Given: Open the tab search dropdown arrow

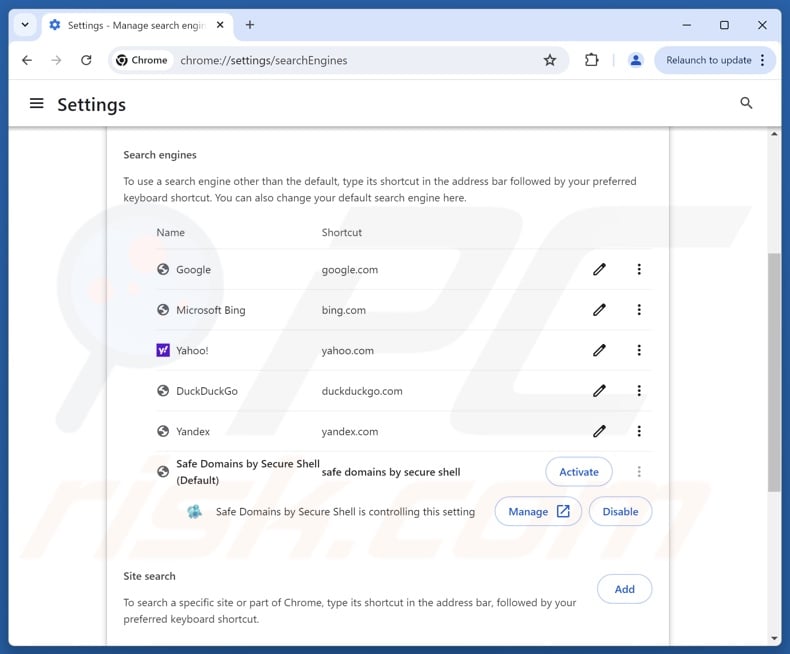Looking at the screenshot, I should (x=25, y=25).
